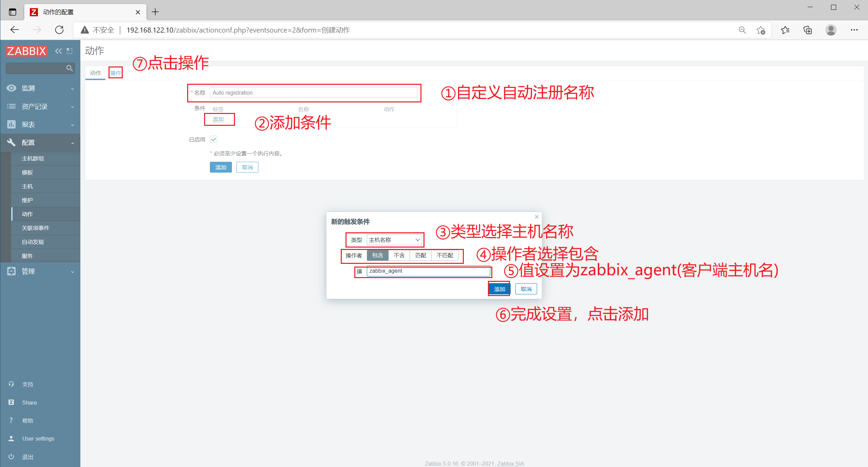Screen dimensions: 868x467
Task: Open new browser tab with plus
Action: click(x=155, y=12)
